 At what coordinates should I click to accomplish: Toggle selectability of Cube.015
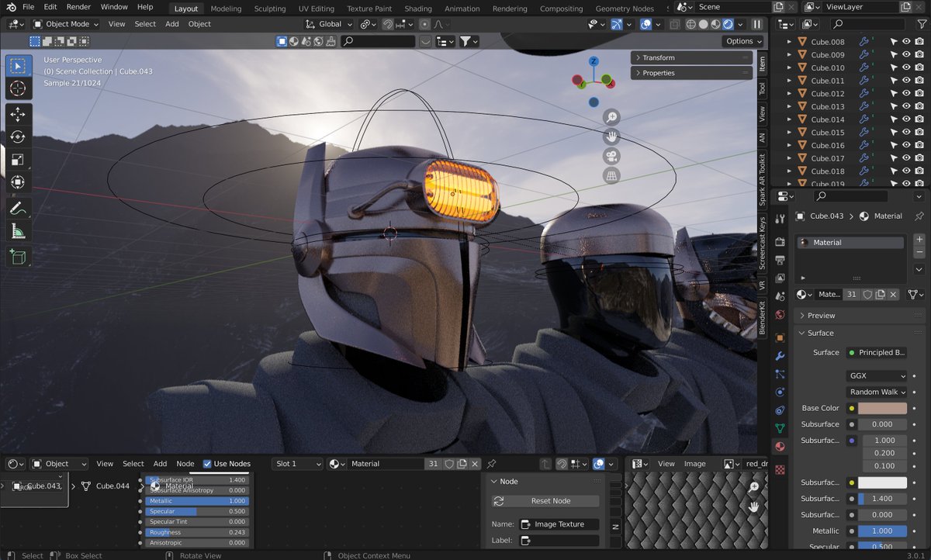pyautogui.click(x=893, y=132)
